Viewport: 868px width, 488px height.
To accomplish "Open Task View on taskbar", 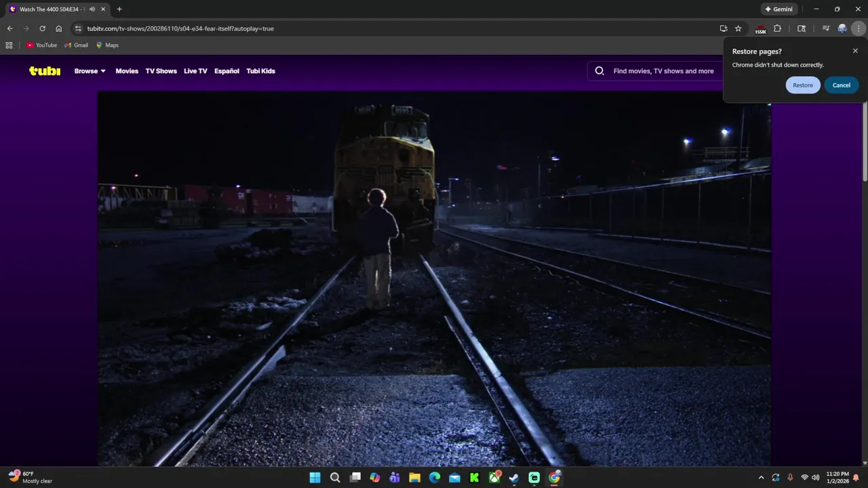I will (x=355, y=477).
